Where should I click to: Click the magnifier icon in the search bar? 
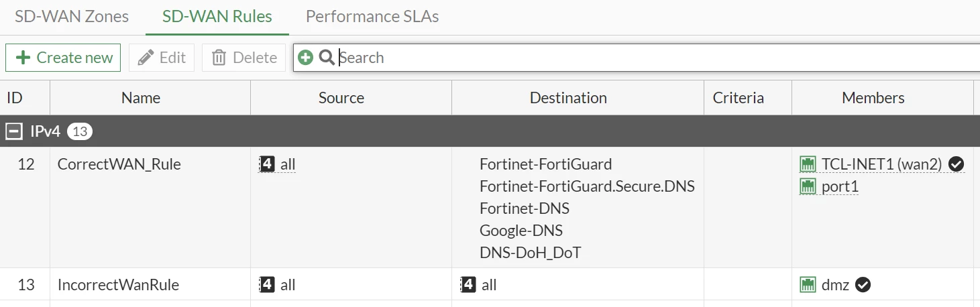327,58
